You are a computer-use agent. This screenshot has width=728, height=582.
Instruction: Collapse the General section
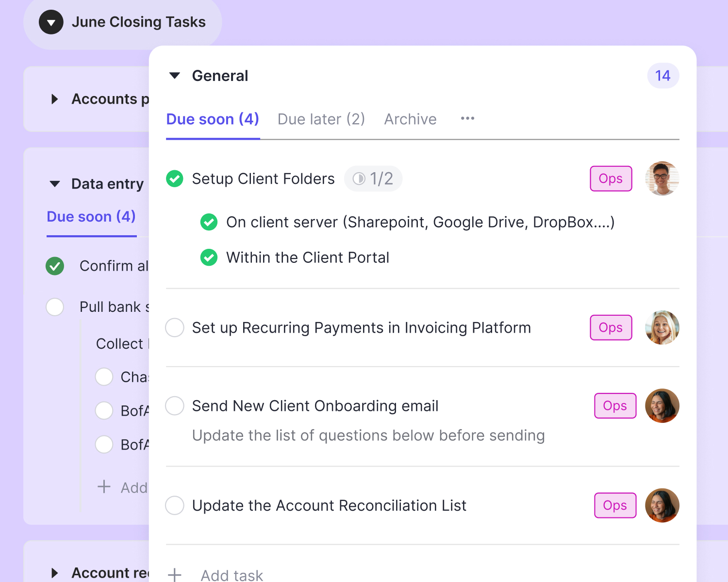tap(175, 76)
